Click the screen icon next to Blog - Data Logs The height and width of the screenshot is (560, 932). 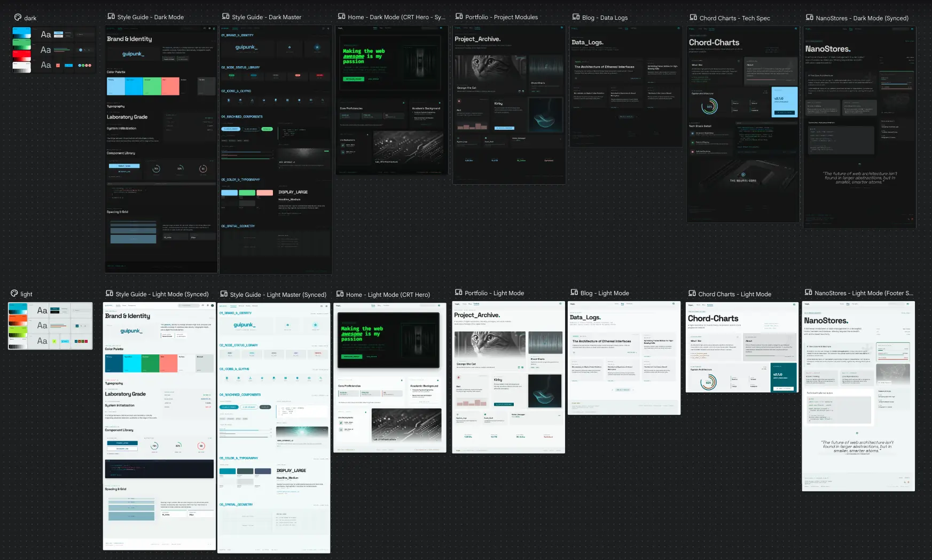576,17
